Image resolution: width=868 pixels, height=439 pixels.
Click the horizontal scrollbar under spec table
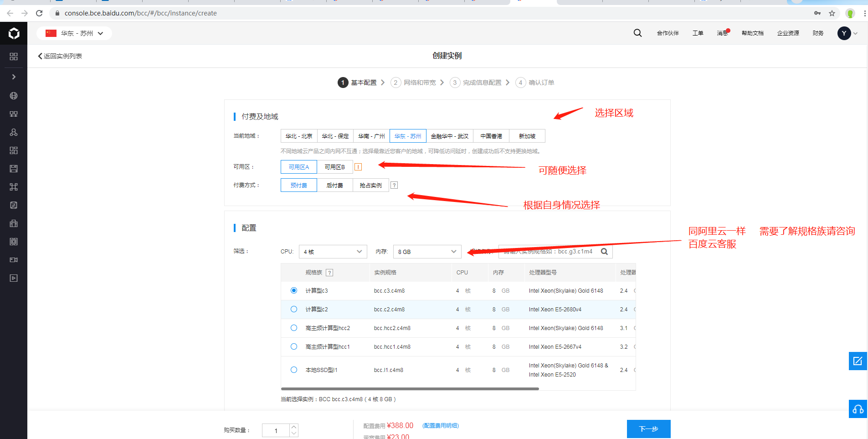click(410, 389)
